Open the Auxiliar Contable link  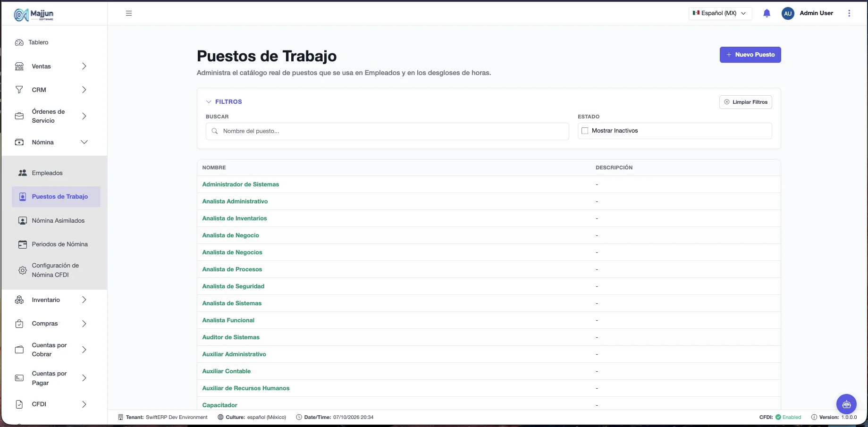227,371
